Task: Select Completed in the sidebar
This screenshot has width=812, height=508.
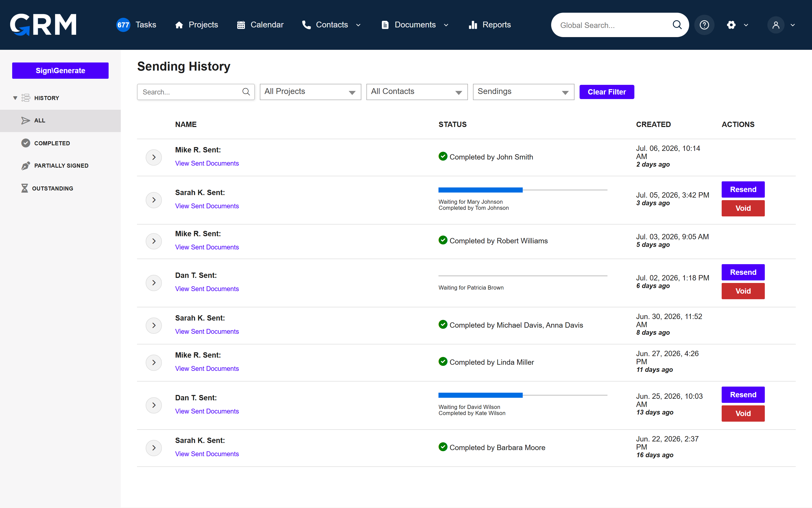Action: click(52, 143)
